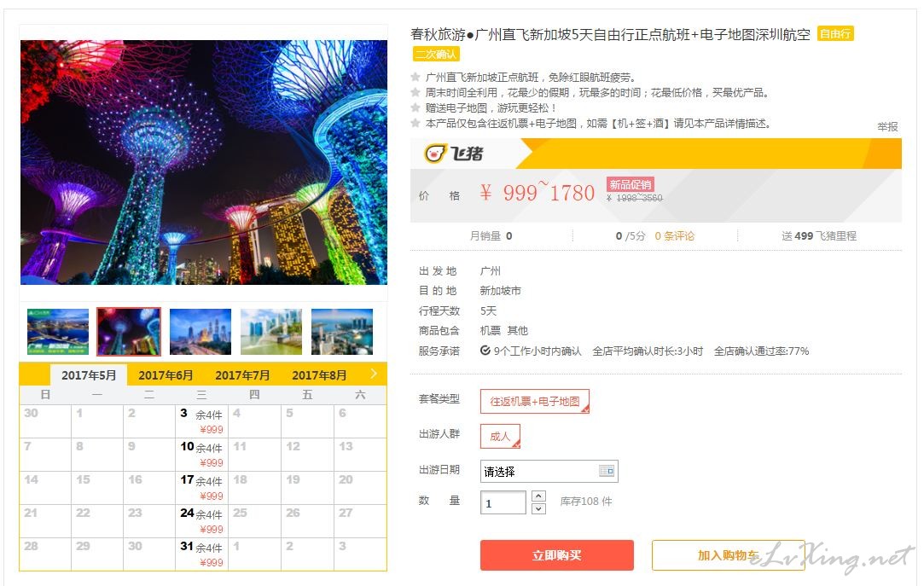Pick May 24 departure date
This screenshot has height=586, width=924.
click(x=201, y=520)
